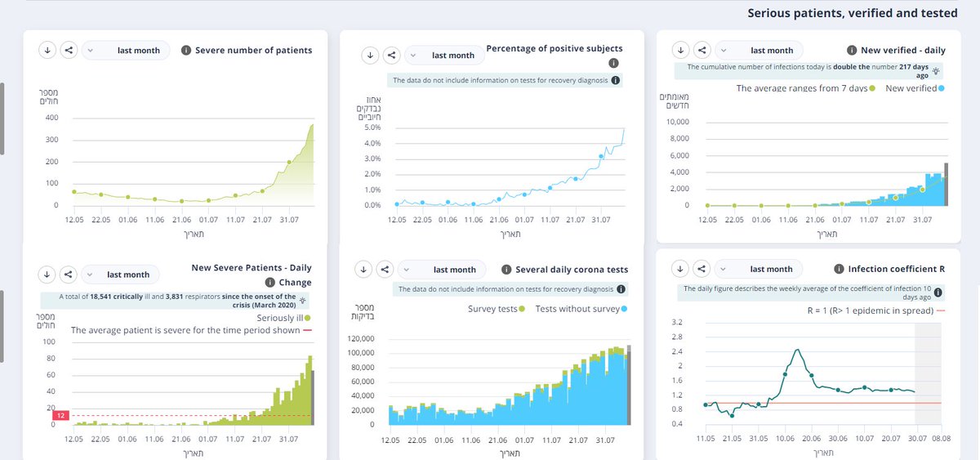Download the New Severe Patients chart
Viewport: 980px width, 460px height.
point(47,275)
